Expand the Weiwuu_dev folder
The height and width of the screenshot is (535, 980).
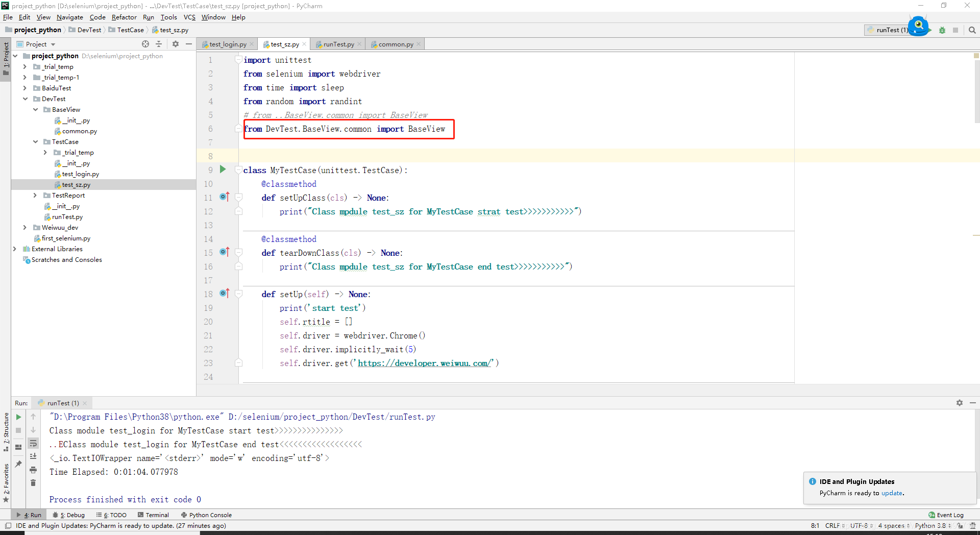pyautogui.click(x=25, y=228)
